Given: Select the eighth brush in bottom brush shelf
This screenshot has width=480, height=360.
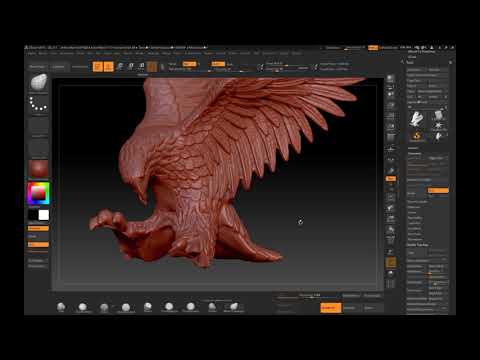Looking at the screenshot, I should click(x=212, y=306).
